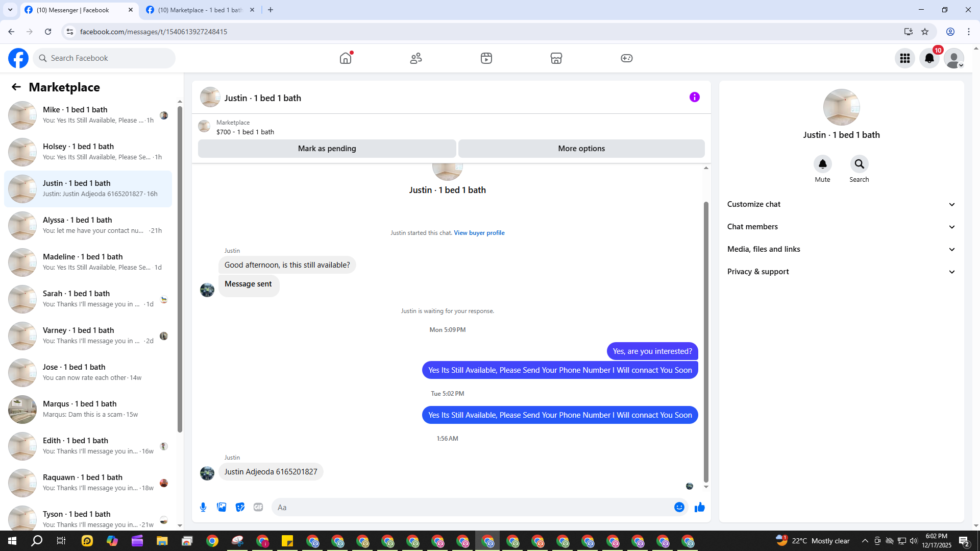Open the Windows notification center icon
Viewport: 980px width, 551px height.
[x=964, y=541]
